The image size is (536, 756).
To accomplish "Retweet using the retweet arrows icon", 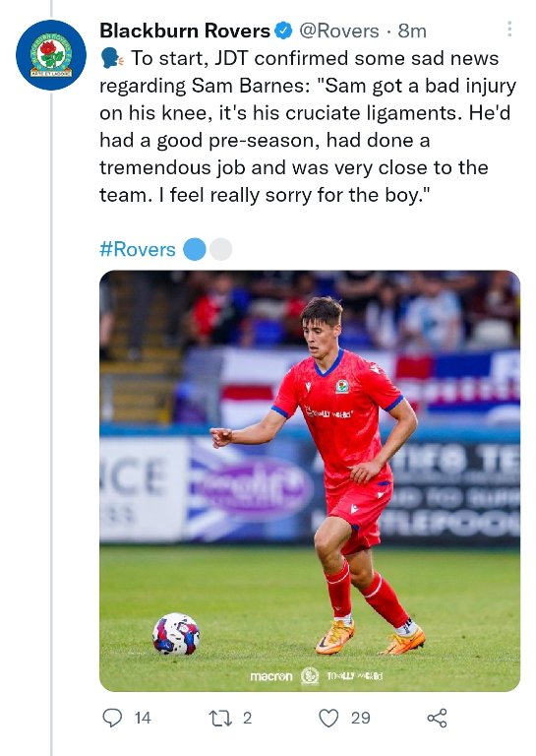I will pos(220,718).
